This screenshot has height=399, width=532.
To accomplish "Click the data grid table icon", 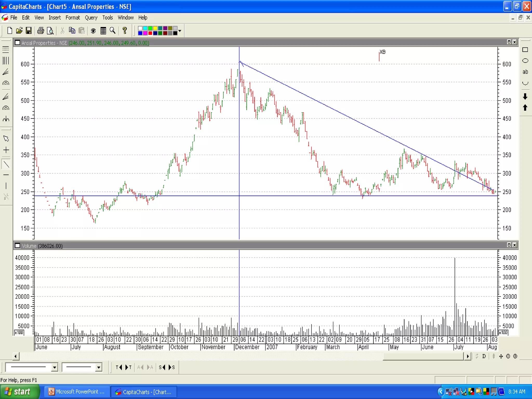I will 103,31.
